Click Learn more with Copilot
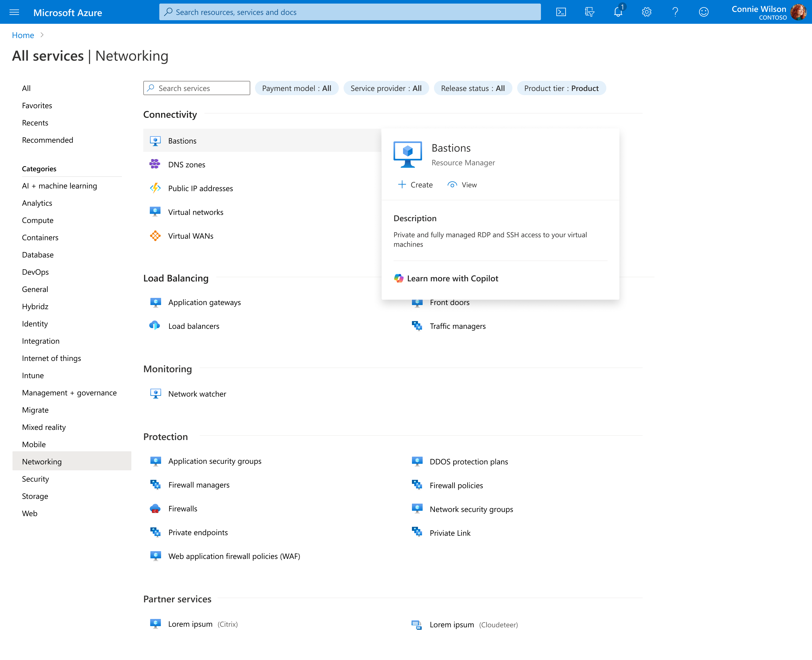812x660 pixels. (446, 278)
